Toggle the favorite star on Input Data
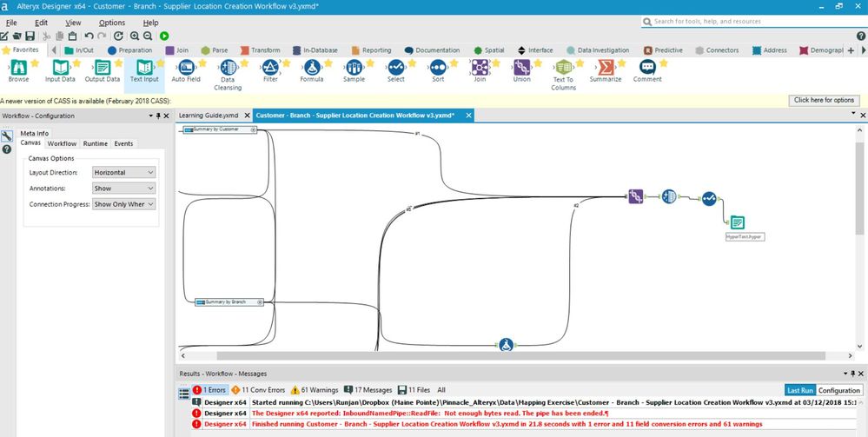The width and height of the screenshot is (868, 437). 76,63
